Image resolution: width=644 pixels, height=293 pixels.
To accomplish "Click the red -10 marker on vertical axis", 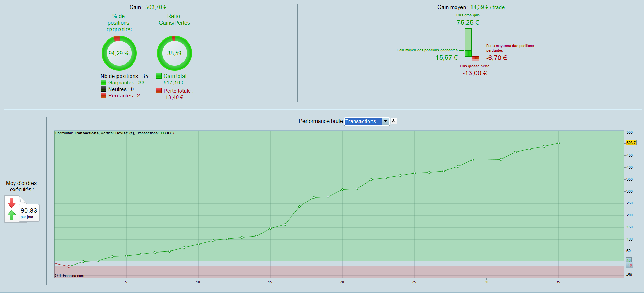I will click(x=629, y=265).
